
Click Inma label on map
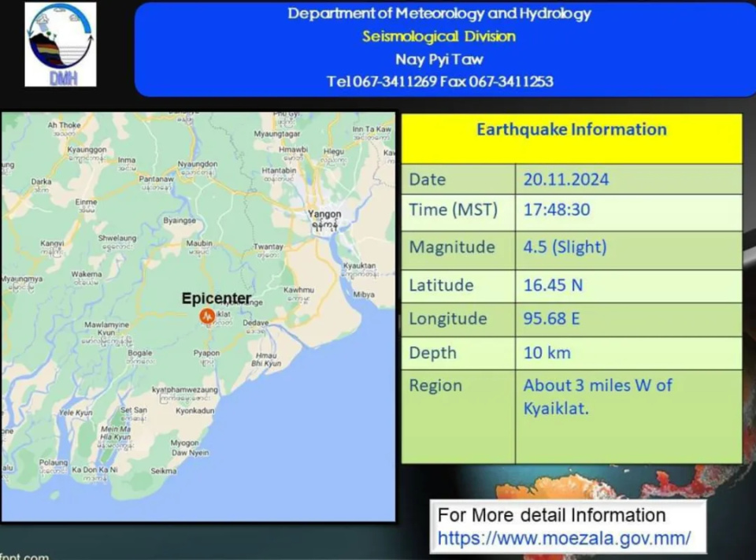pos(126,160)
